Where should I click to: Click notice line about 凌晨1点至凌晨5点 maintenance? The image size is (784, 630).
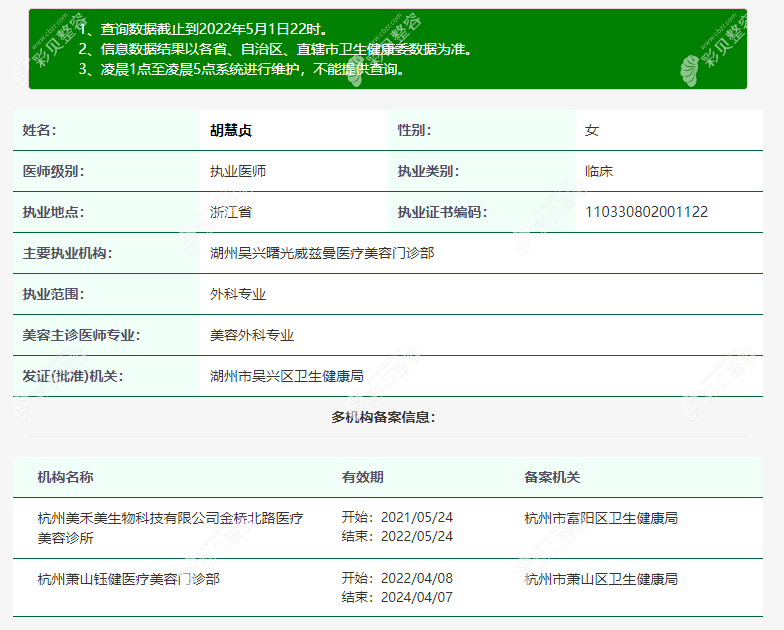(242, 69)
